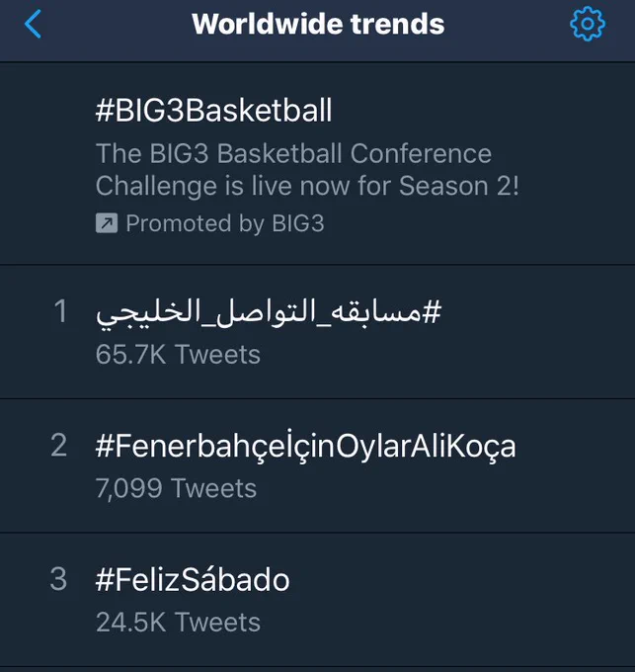This screenshot has height=672, width=635.
Task: Tap the word 'Tweets' under #FelizSábado
Action: (218, 622)
